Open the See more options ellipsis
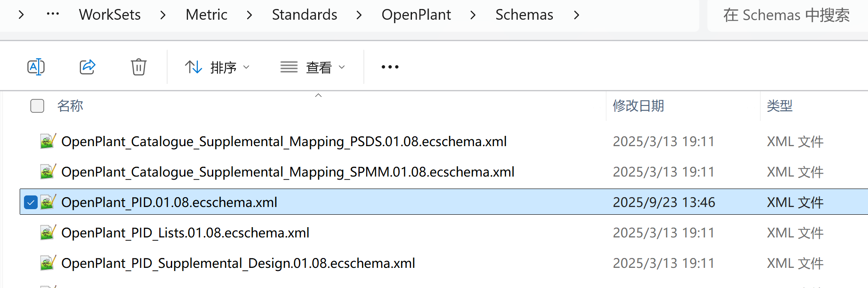This screenshot has height=288, width=868. point(390,67)
